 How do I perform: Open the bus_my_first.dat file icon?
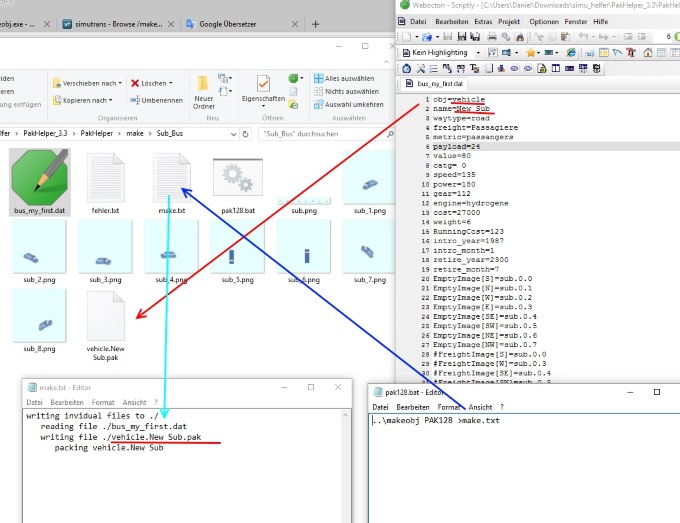pyautogui.click(x=40, y=178)
